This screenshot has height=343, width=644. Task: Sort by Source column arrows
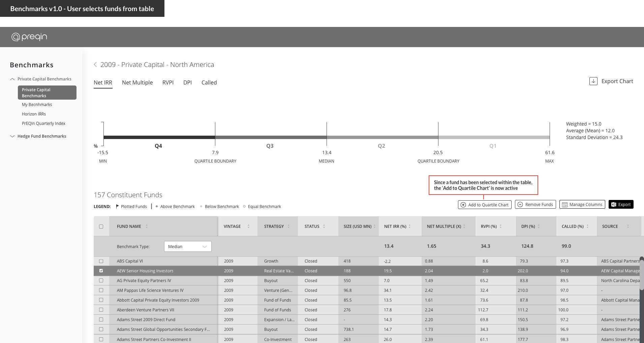coord(628,226)
